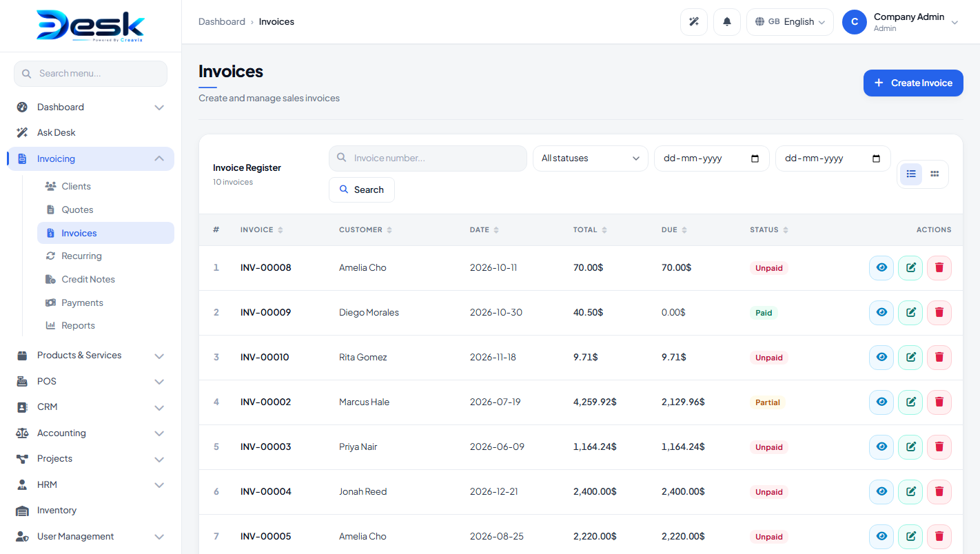Click the Search menu input box
This screenshot has height=554, width=980.
point(90,74)
